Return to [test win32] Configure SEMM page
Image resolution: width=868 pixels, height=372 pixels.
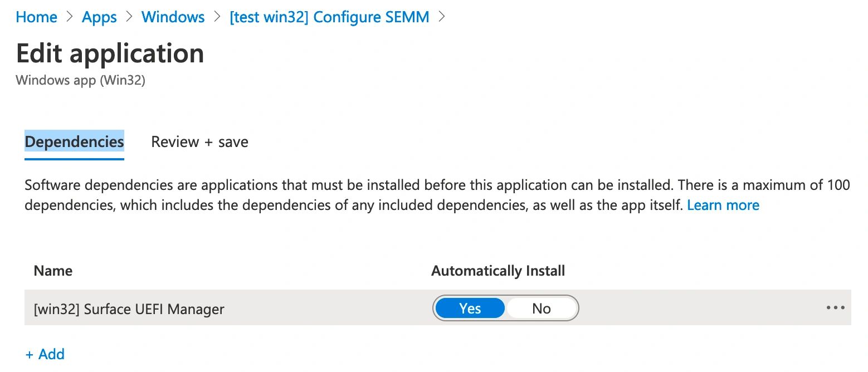tap(329, 17)
